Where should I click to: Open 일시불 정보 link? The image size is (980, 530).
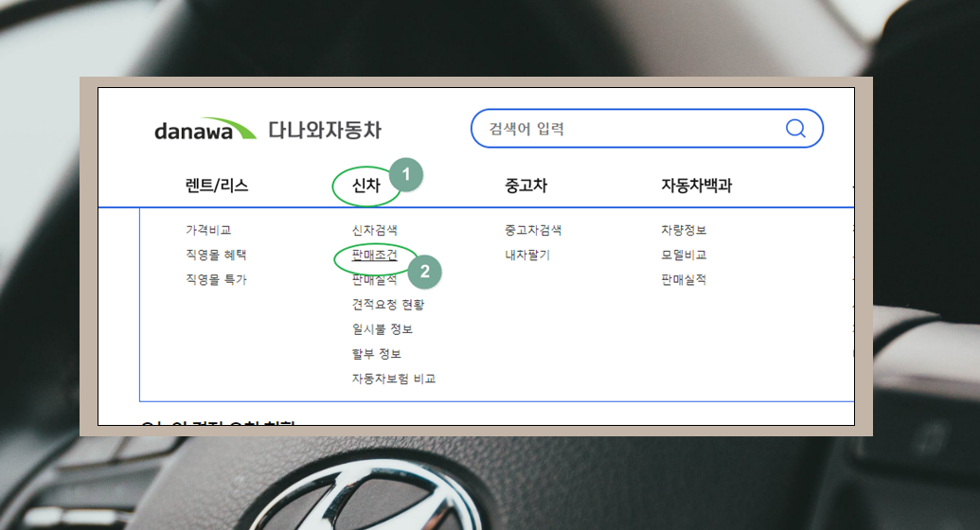pos(382,328)
